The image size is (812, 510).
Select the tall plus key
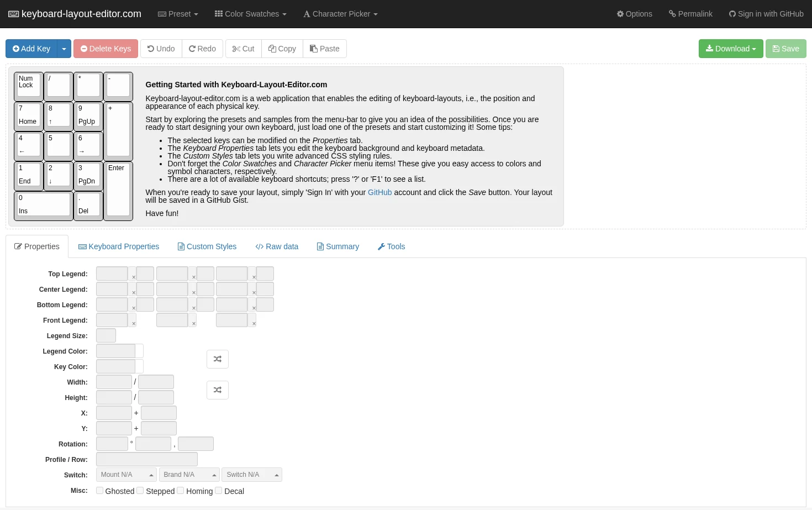pyautogui.click(x=118, y=132)
